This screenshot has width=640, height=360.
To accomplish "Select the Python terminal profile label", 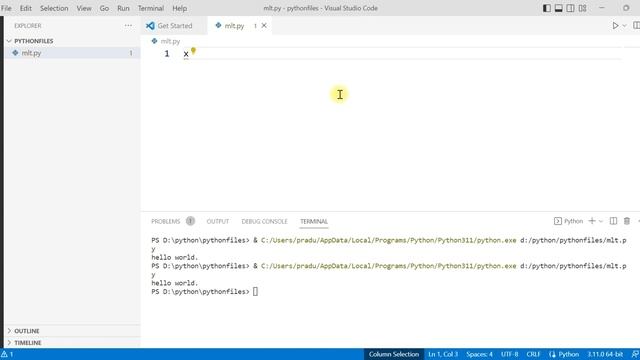I will (x=569, y=221).
